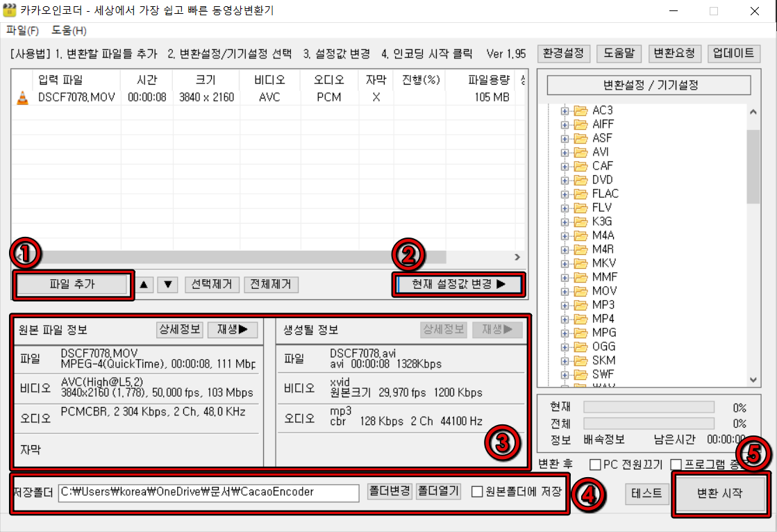Open 현재 설정값 변경 settings
The width and height of the screenshot is (777, 532).
pyautogui.click(x=458, y=284)
